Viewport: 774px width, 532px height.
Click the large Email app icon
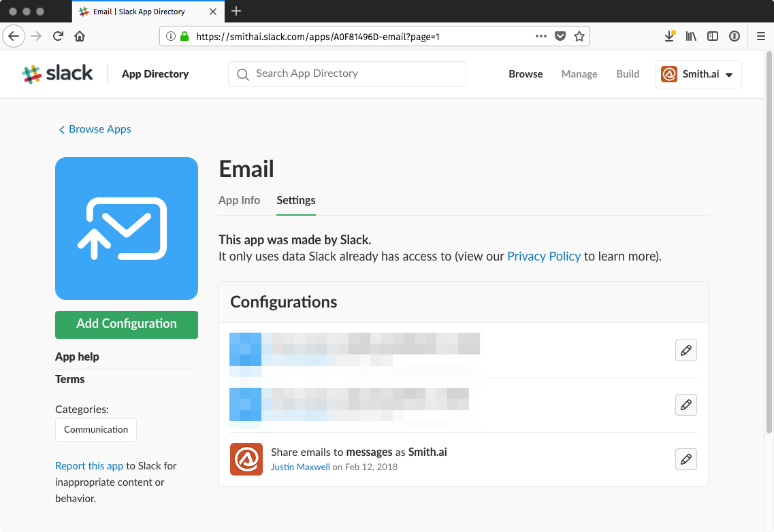coord(127,229)
